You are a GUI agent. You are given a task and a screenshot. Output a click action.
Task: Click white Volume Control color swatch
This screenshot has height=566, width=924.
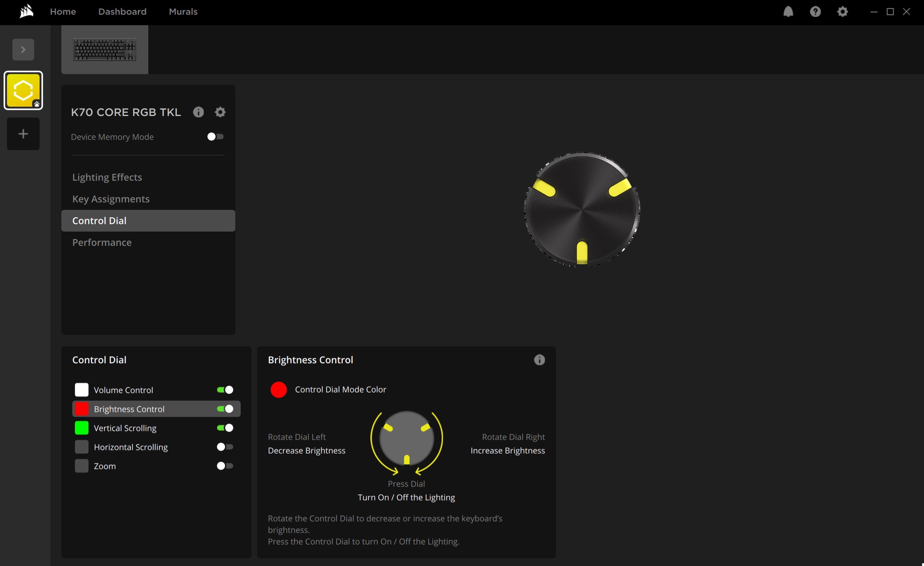pyautogui.click(x=82, y=390)
